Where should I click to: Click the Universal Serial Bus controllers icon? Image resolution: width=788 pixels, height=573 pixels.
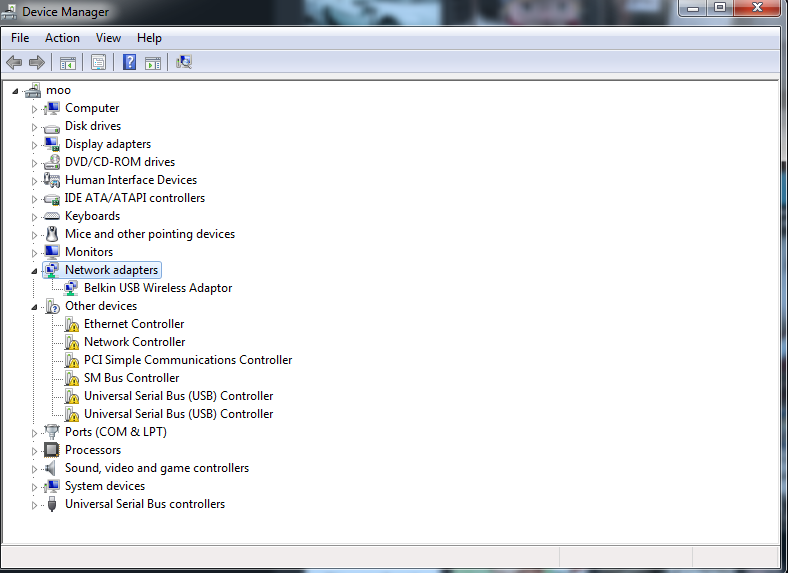point(52,504)
